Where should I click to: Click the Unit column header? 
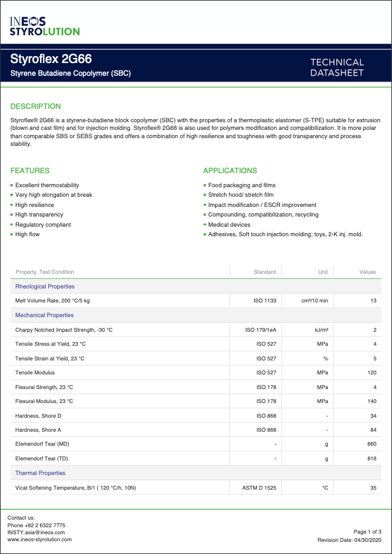point(323,272)
